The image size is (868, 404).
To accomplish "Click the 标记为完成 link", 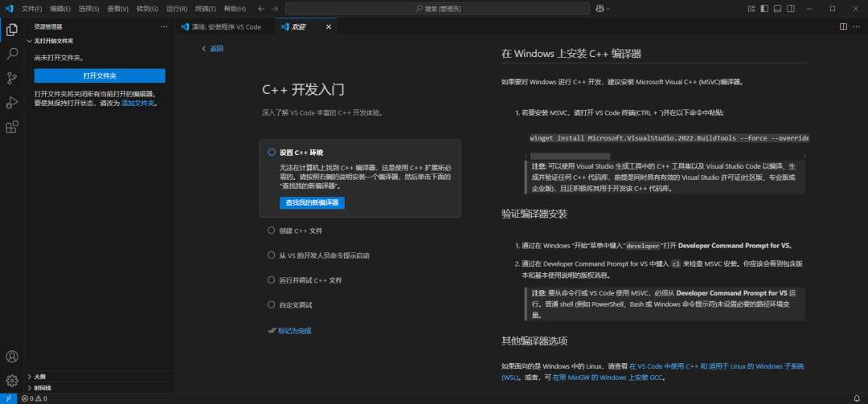I will [x=294, y=331].
